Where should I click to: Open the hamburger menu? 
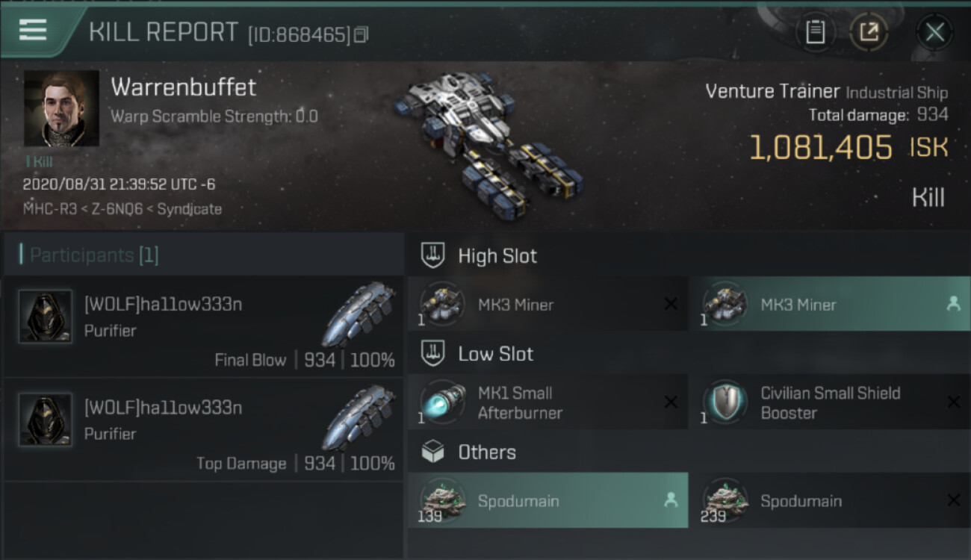click(x=33, y=30)
